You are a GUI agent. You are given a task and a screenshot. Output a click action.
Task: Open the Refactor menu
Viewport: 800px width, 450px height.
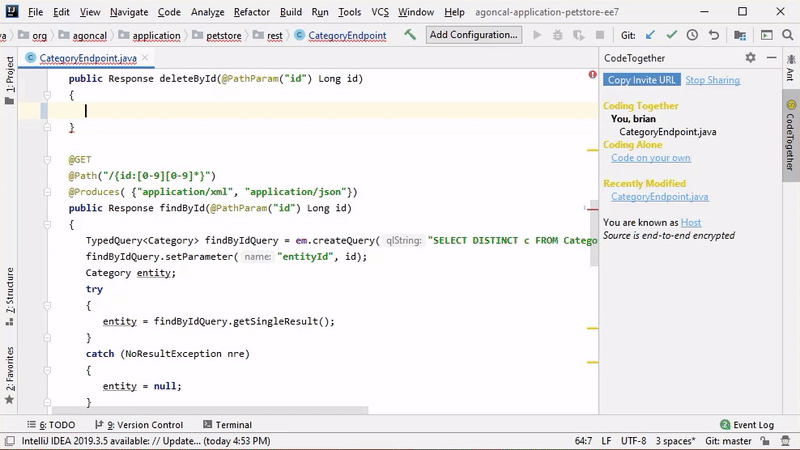tap(251, 12)
